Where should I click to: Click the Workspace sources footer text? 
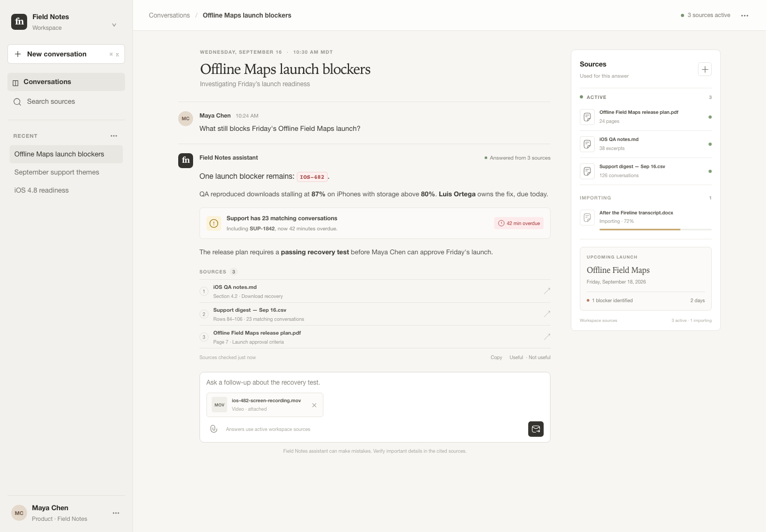[x=598, y=321]
